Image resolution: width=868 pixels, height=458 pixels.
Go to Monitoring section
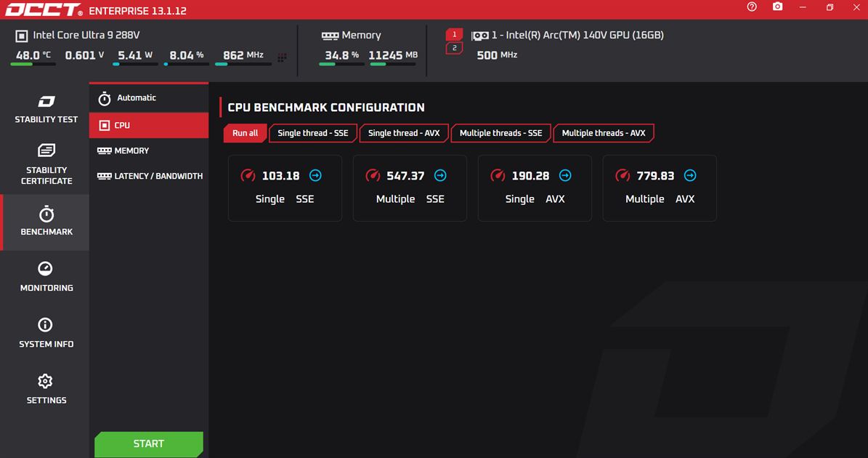click(46, 278)
